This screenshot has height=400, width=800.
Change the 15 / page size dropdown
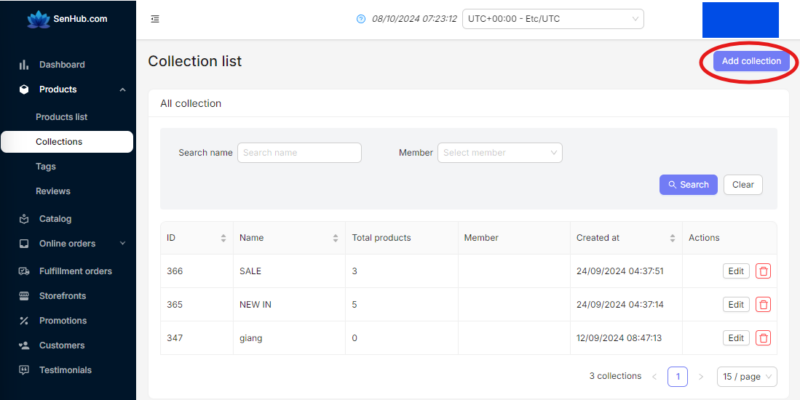[x=747, y=377]
